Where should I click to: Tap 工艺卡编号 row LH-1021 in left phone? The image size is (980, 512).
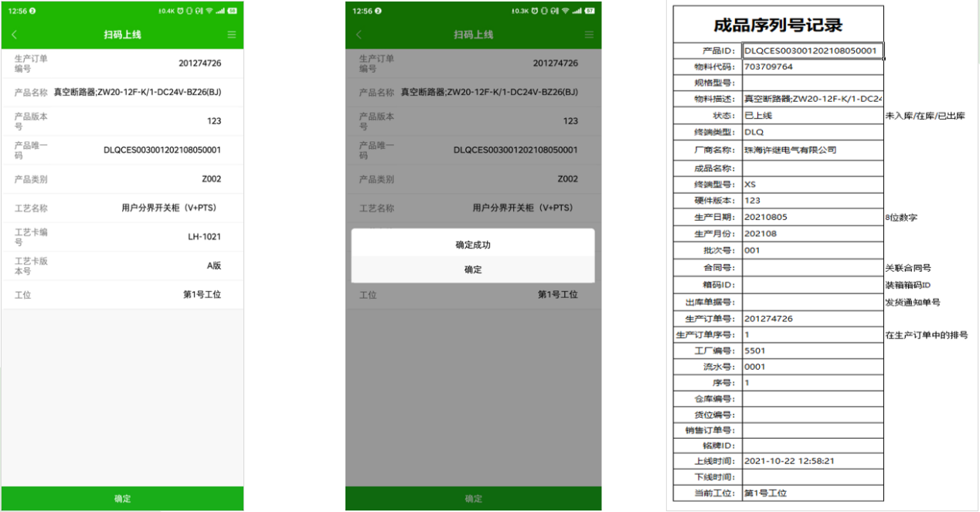point(122,237)
